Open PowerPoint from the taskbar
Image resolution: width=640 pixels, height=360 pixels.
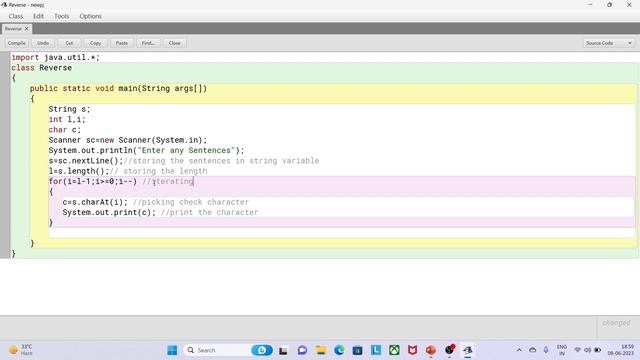click(431, 350)
